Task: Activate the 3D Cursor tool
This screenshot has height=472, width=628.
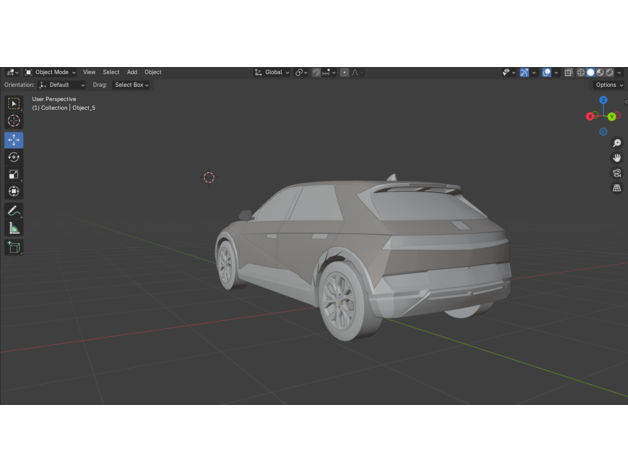Action: click(14, 121)
